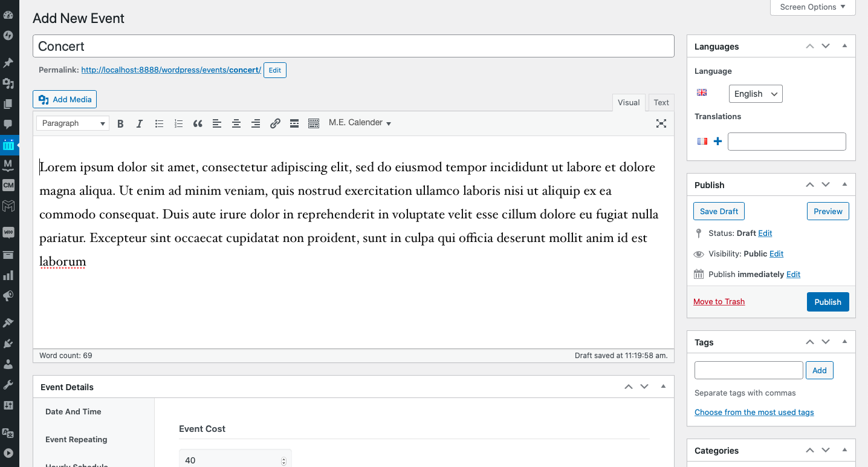Image resolution: width=868 pixels, height=467 pixels.
Task: Enable distraction-free fullscreen editor mode
Action: click(x=661, y=123)
